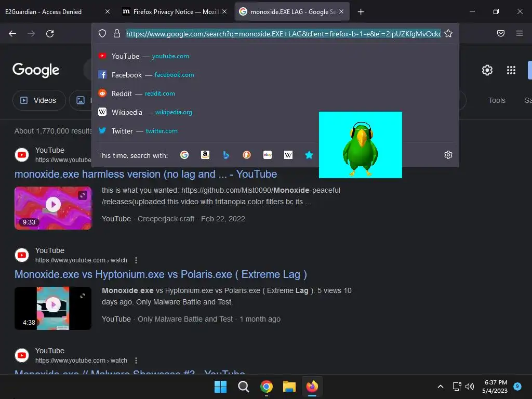Open a new tab with plus button

pos(361,12)
